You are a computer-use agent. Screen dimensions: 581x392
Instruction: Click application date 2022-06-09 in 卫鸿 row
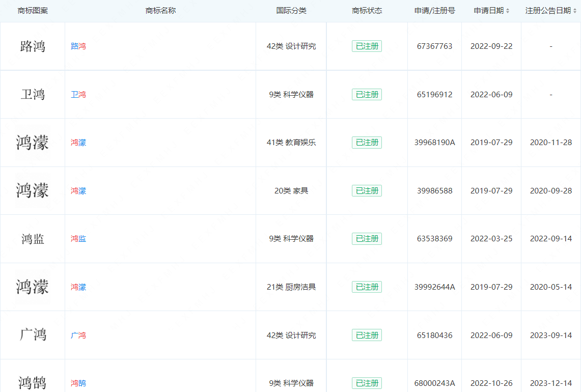[x=491, y=95]
